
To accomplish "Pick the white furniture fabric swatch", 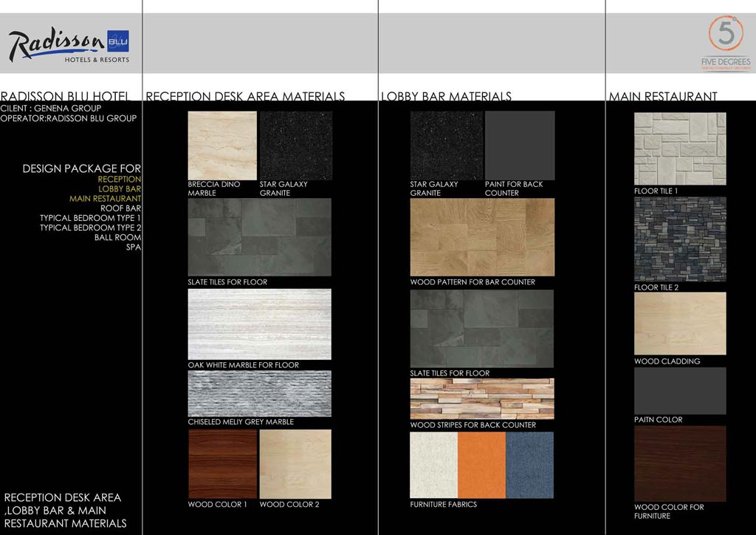I will tap(434, 465).
